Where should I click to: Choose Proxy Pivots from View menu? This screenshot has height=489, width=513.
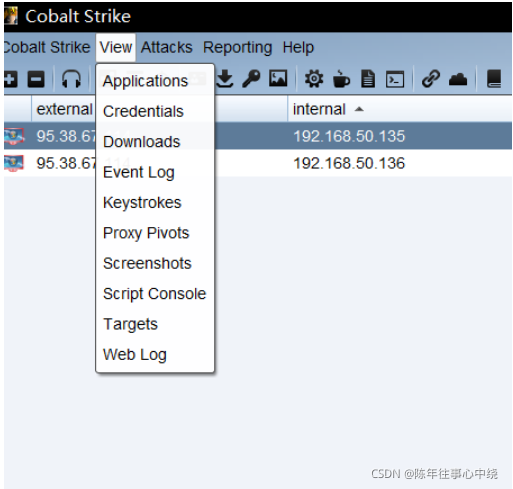(x=155, y=233)
